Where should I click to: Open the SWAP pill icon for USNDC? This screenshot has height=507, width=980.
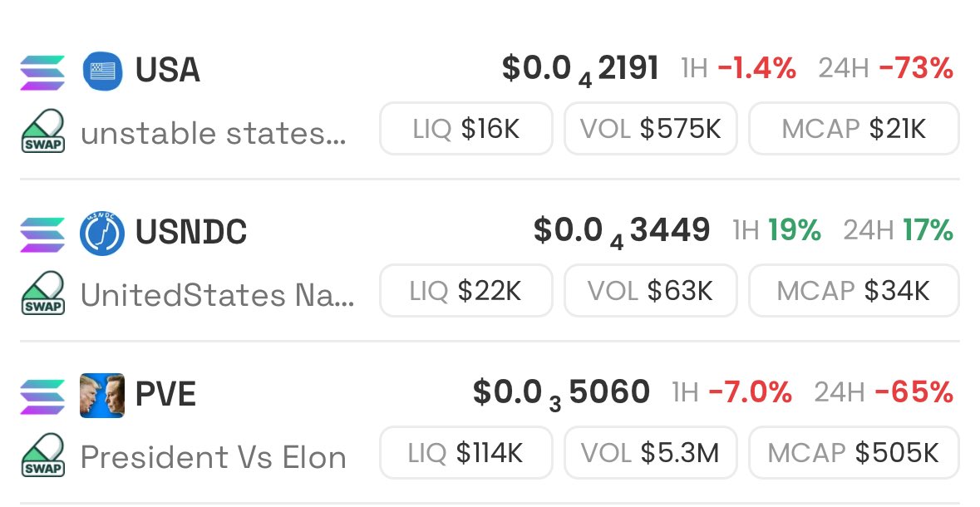43,293
